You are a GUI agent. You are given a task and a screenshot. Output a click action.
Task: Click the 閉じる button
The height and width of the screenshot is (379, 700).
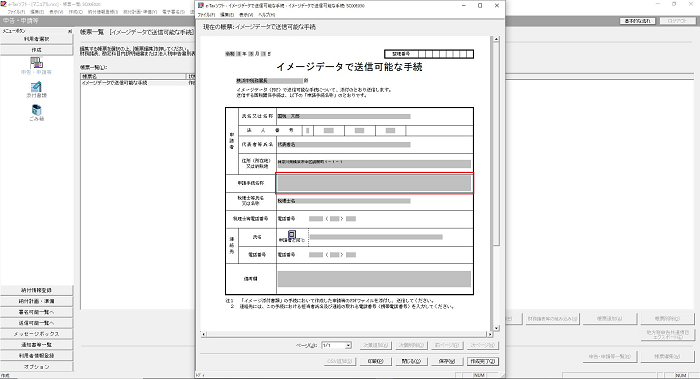411,361
